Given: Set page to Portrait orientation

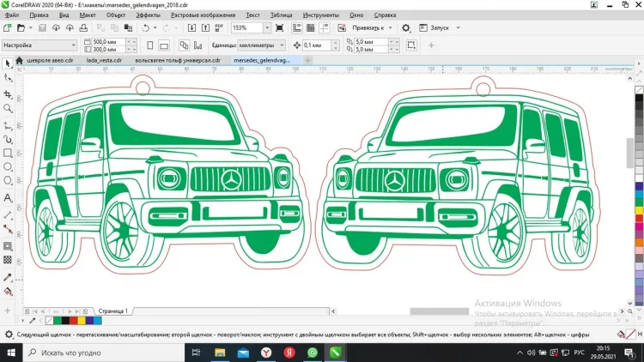Looking at the screenshot, I should pyautogui.click(x=150, y=45).
